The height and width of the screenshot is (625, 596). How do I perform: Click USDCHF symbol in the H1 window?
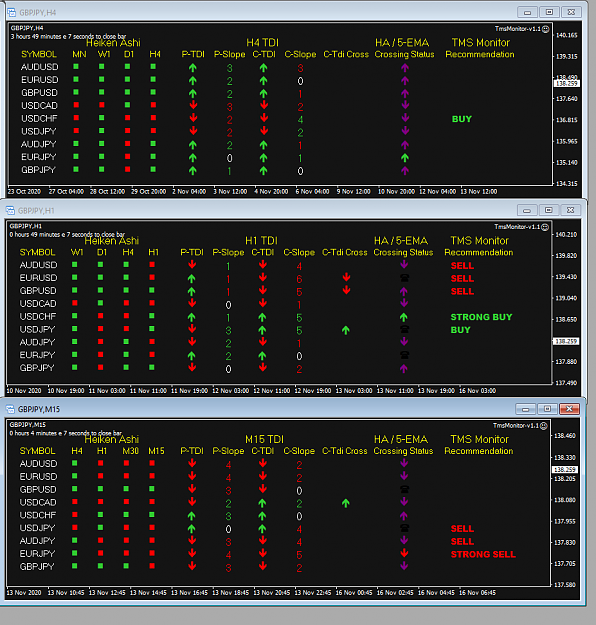(x=38, y=316)
